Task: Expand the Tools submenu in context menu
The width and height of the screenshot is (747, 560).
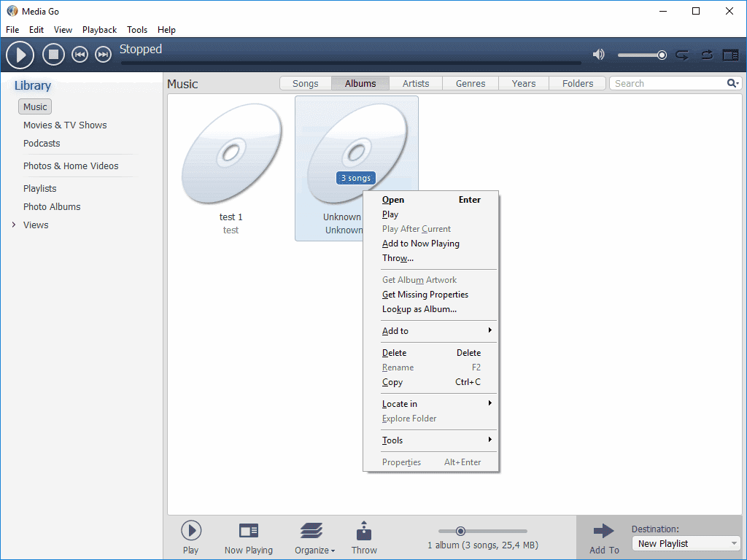Action: tap(430, 440)
